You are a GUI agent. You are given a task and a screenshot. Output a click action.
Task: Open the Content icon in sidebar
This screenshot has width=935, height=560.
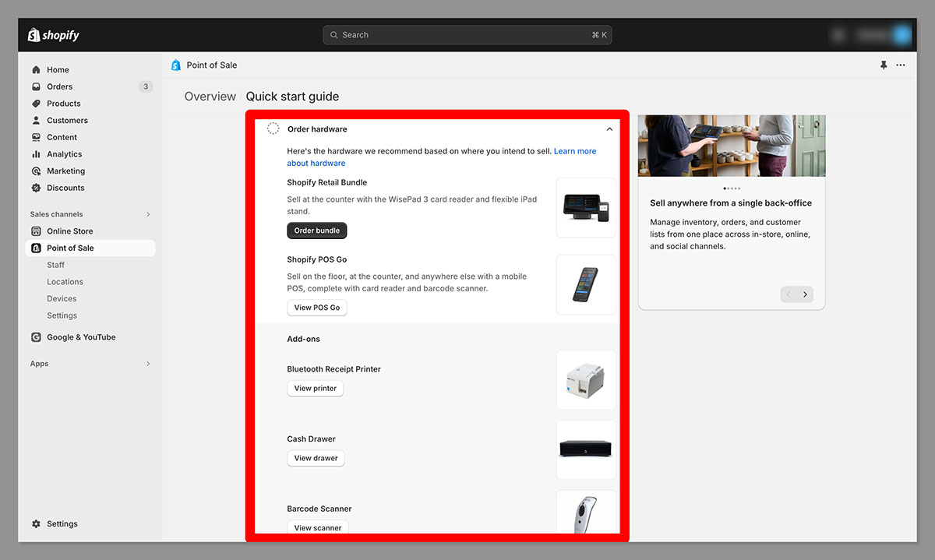[x=36, y=137]
